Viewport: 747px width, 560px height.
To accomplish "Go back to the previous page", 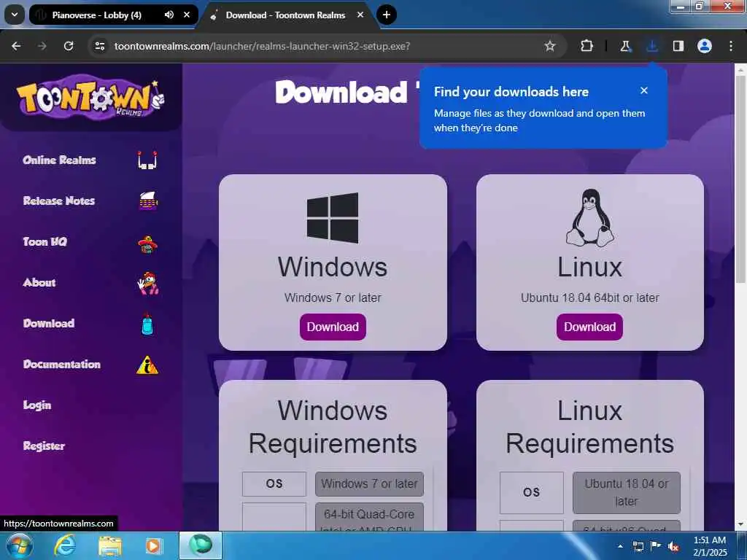I will pyautogui.click(x=16, y=46).
